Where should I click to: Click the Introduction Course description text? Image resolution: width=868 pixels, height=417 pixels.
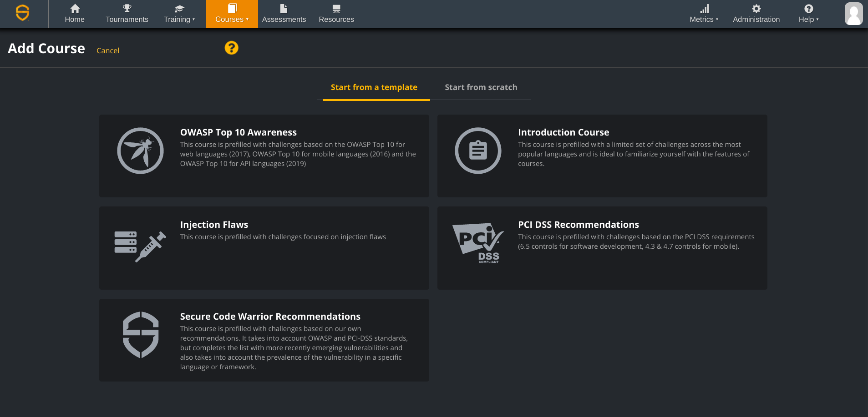click(x=634, y=154)
